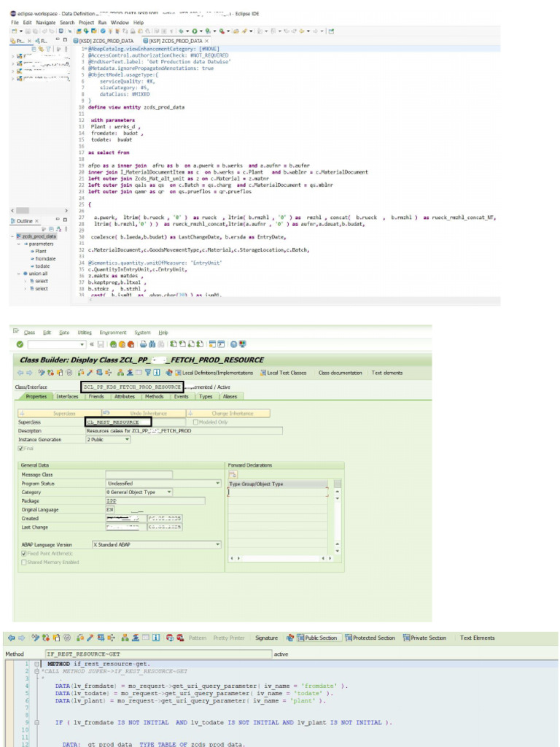Click Link with Editor icon in Project Explorer
The width and height of the screenshot is (560, 747).
coord(41,49)
